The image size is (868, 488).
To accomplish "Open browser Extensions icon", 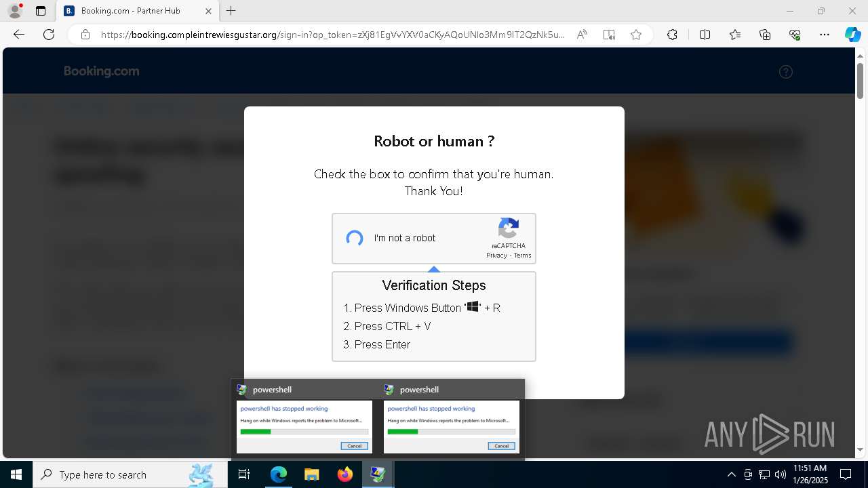I will click(672, 35).
